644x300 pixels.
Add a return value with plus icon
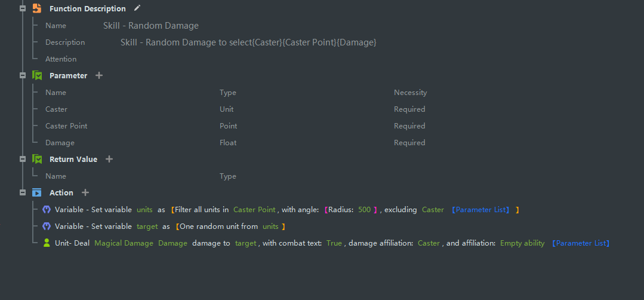pos(109,159)
